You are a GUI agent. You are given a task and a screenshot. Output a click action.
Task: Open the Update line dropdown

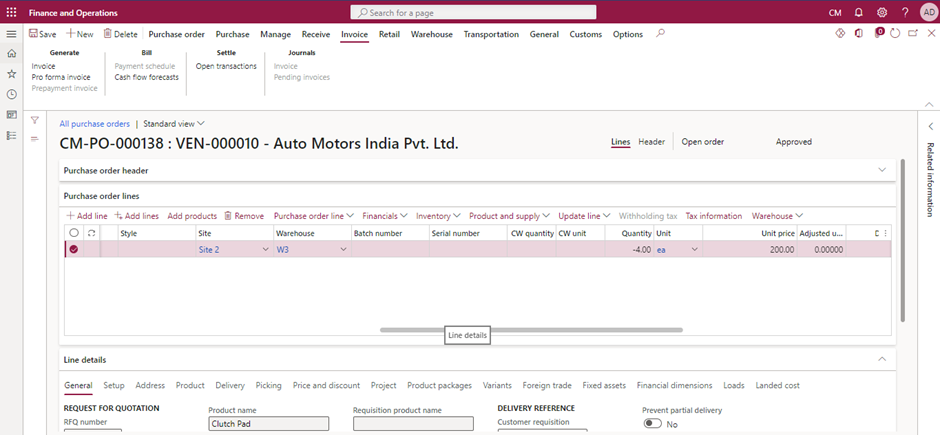(585, 216)
